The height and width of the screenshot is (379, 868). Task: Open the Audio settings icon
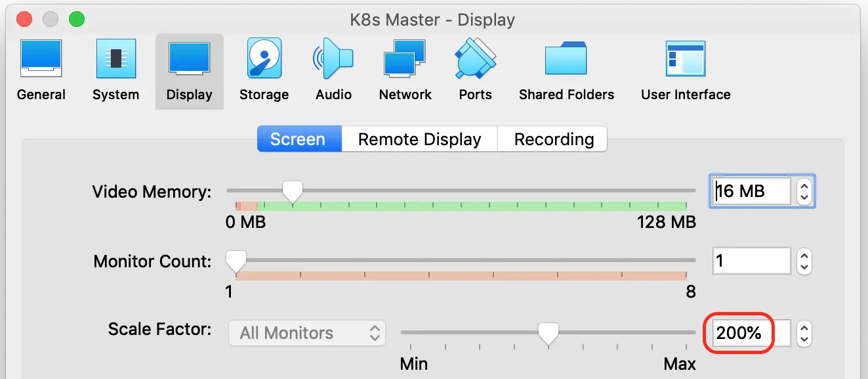tap(333, 70)
